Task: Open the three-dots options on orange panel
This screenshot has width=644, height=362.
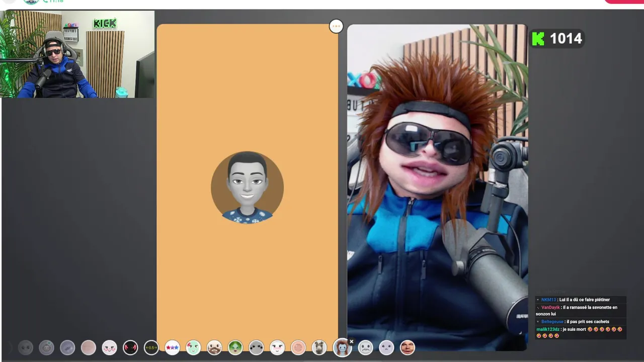Action: click(336, 26)
